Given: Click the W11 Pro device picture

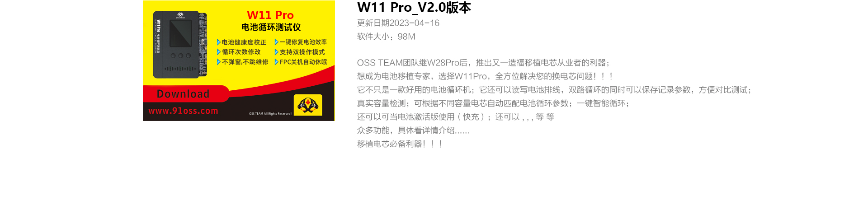Looking at the screenshot, I should [x=179, y=45].
